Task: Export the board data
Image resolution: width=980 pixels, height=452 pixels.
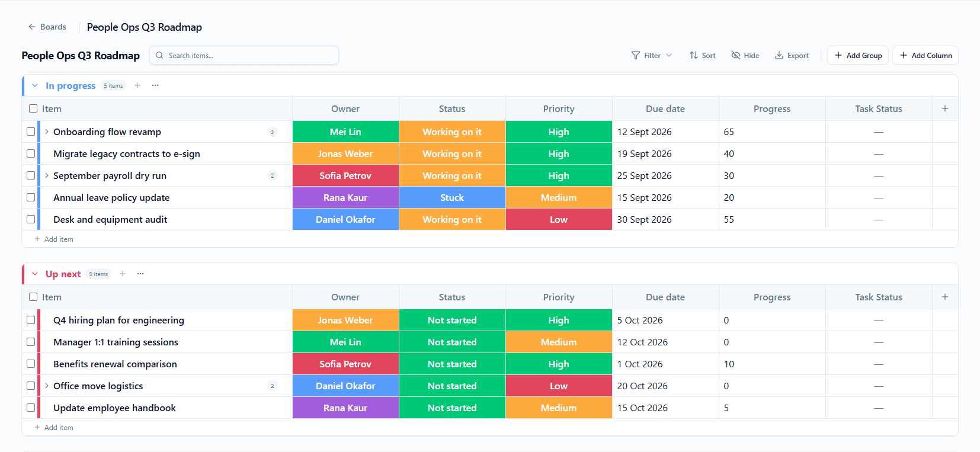Action: click(x=792, y=55)
